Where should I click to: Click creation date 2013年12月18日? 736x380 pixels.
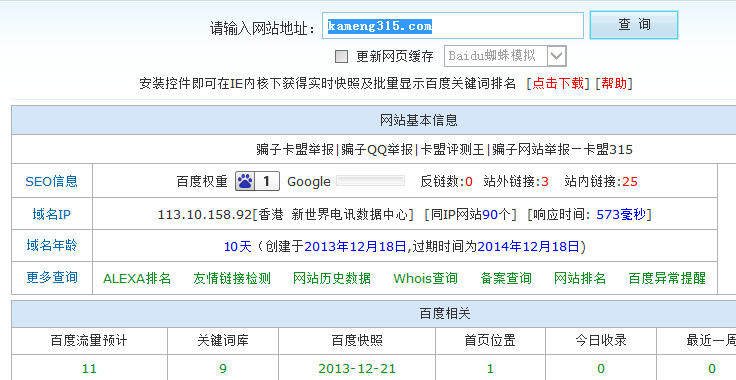click(355, 247)
